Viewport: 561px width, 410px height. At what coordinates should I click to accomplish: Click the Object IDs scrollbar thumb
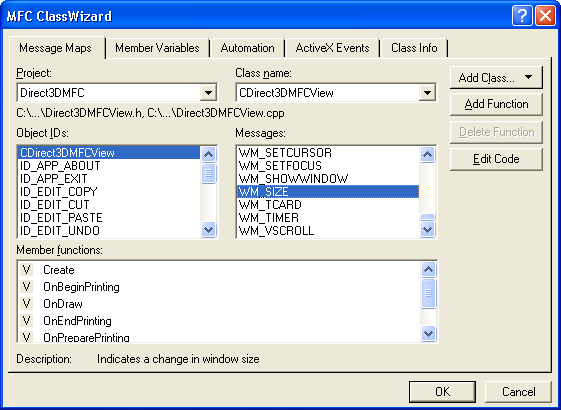click(x=208, y=173)
